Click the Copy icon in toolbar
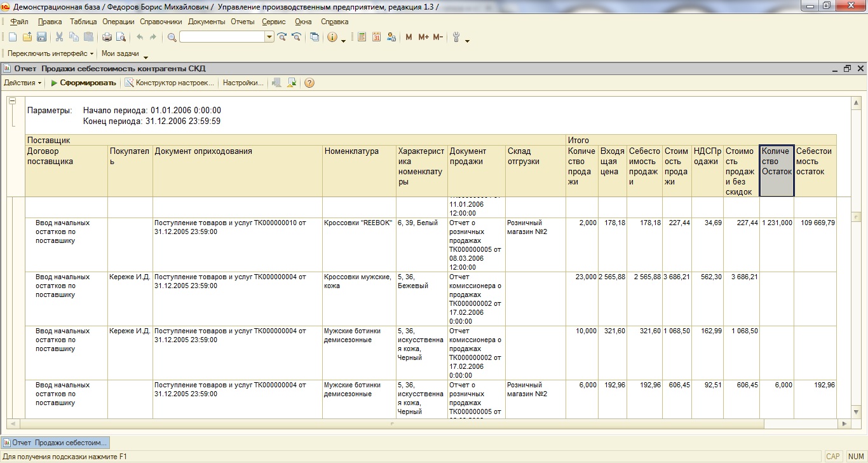The width and height of the screenshot is (868, 463). tap(74, 38)
